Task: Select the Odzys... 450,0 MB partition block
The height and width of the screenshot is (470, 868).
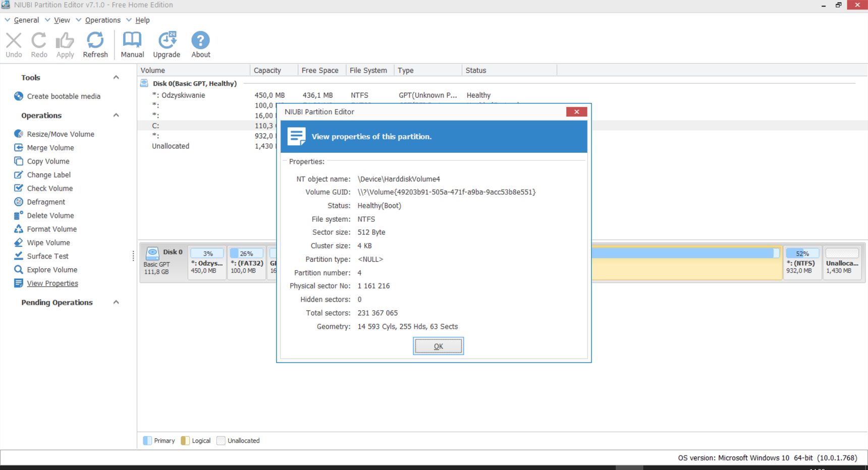Action: [x=207, y=262]
